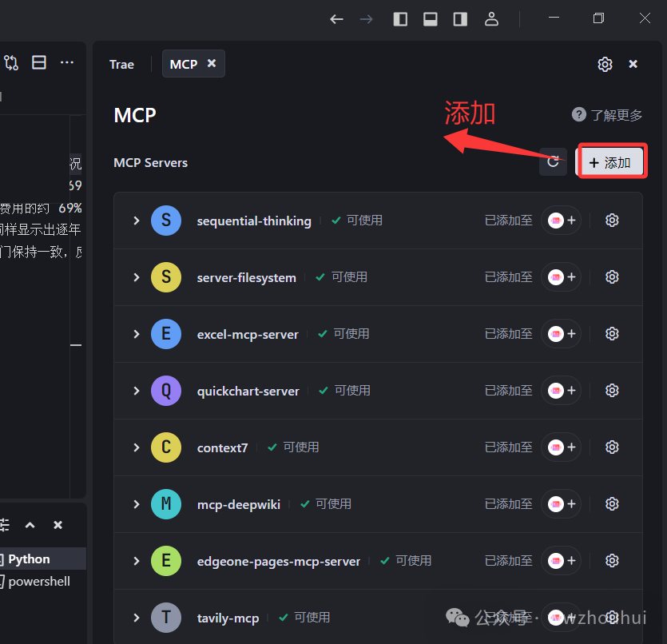The width and height of the screenshot is (667, 644).
Task: Click the purple Q avatar of quickchart-server
Action: point(166,391)
